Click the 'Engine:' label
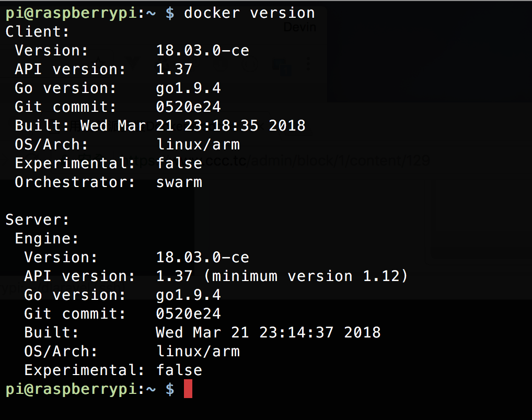This screenshot has height=420, width=532. click(47, 239)
